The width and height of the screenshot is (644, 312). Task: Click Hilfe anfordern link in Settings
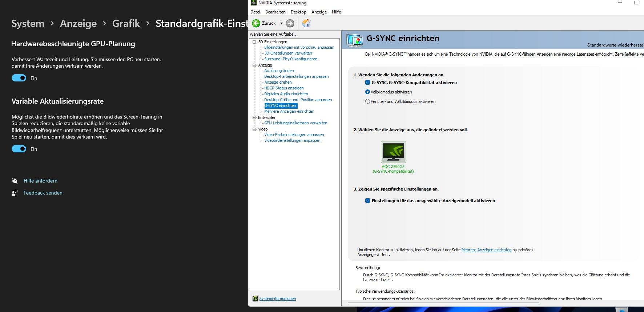point(40,181)
